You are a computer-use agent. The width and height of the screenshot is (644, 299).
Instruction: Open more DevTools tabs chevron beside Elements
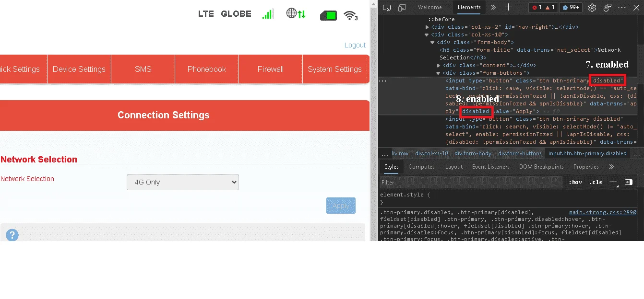pos(493,7)
